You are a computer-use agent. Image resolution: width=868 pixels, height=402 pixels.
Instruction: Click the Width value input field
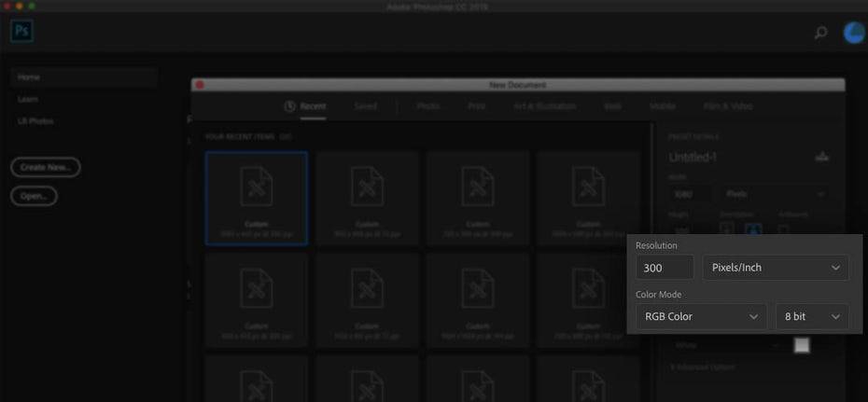pyautogui.click(x=689, y=194)
